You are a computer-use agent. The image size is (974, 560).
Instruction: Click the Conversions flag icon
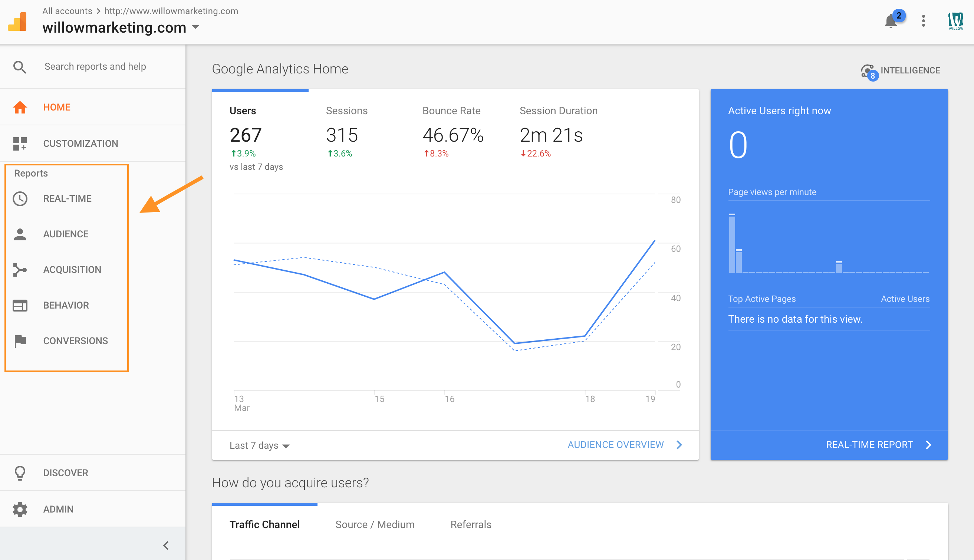point(20,341)
